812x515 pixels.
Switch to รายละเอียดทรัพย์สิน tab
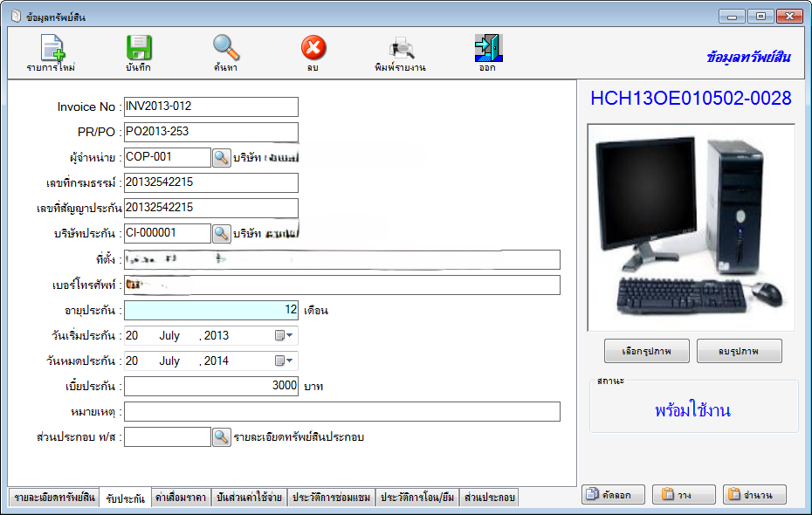54,498
